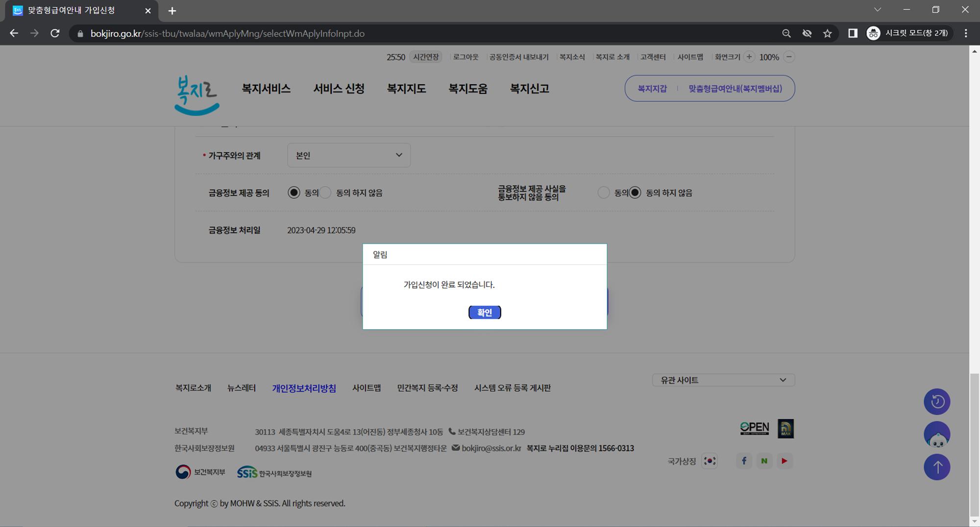Click the OPEN 공공누리 logo
The height and width of the screenshot is (527, 980).
click(x=755, y=429)
